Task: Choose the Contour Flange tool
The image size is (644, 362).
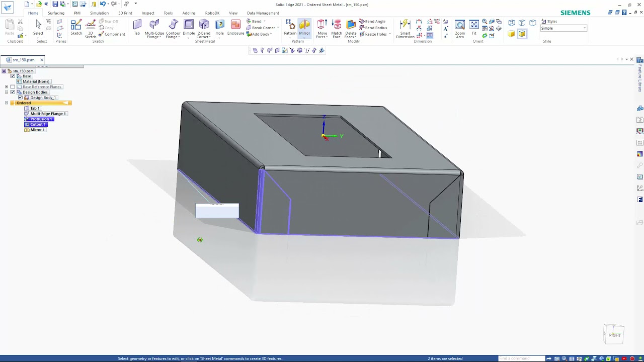Action: [173, 29]
